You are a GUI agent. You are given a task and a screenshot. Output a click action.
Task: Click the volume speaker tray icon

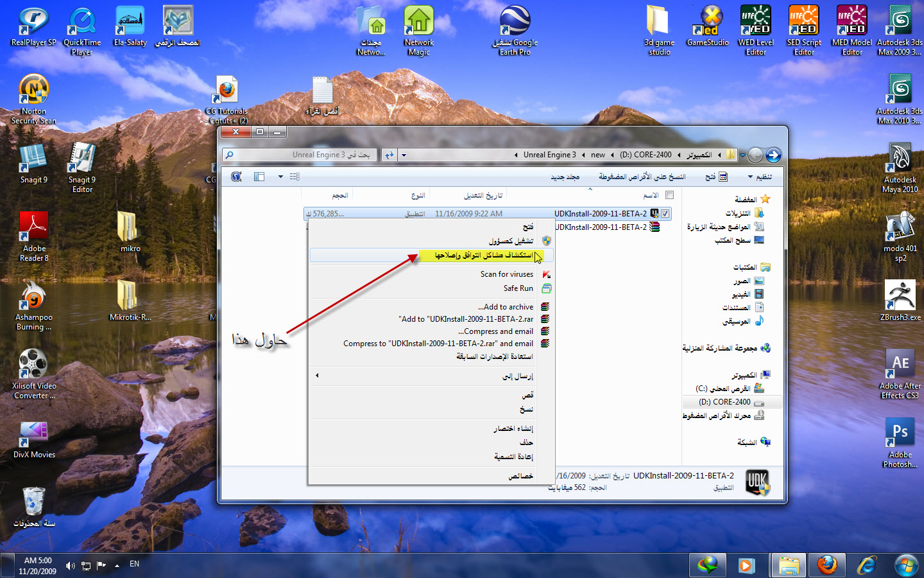click(70, 566)
